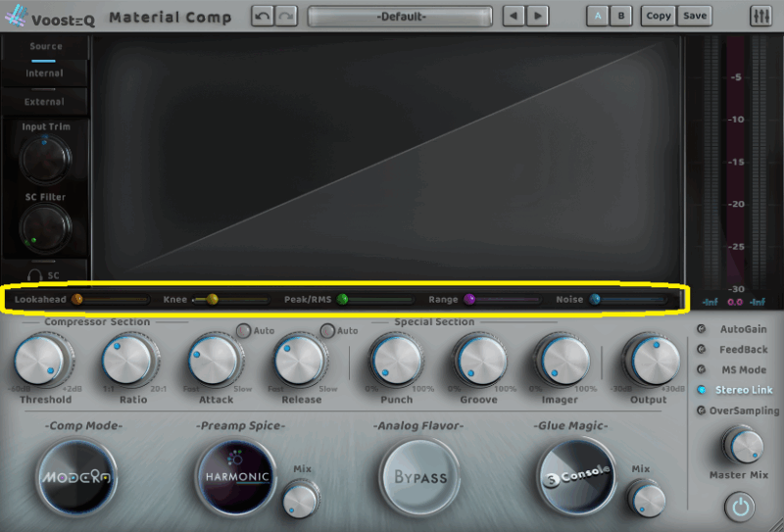The image size is (784, 532).
Task: Open the mixer settings icon
Action: [x=759, y=16]
